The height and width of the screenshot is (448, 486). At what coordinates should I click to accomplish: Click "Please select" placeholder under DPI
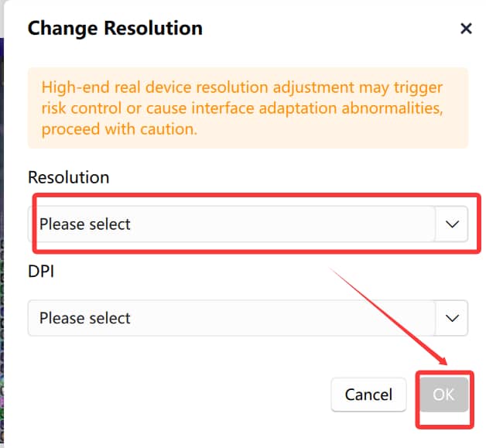pos(85,318)
